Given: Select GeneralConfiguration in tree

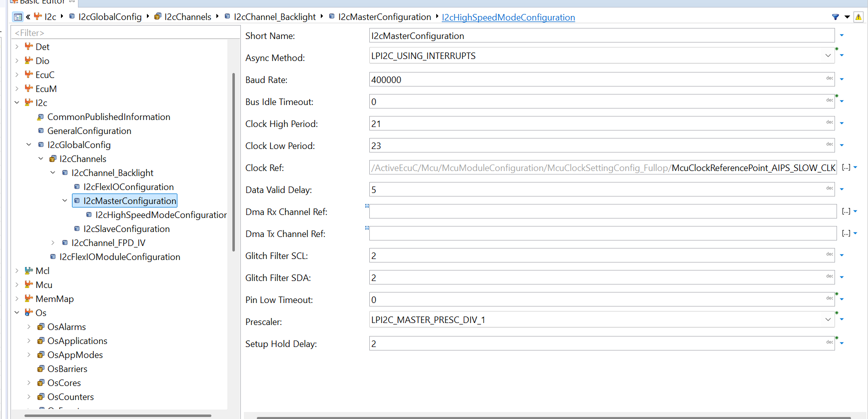Looking at the screenshot, I should click(x=89, y=130).
